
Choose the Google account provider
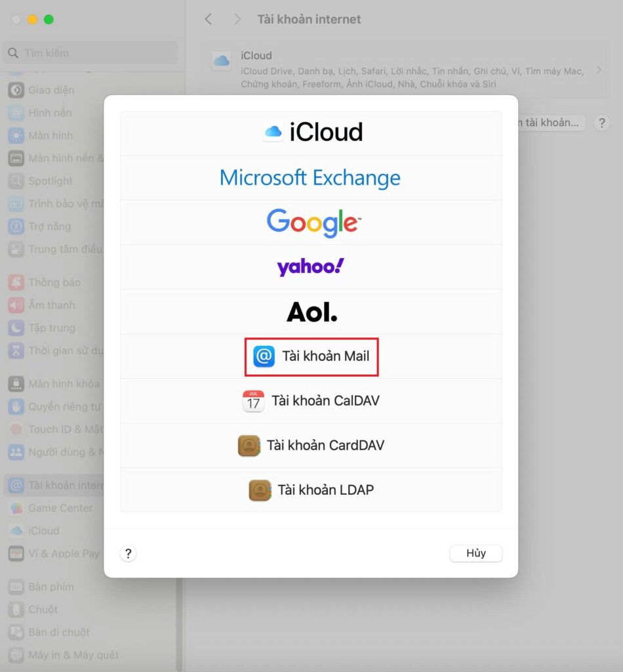[311, 222]
